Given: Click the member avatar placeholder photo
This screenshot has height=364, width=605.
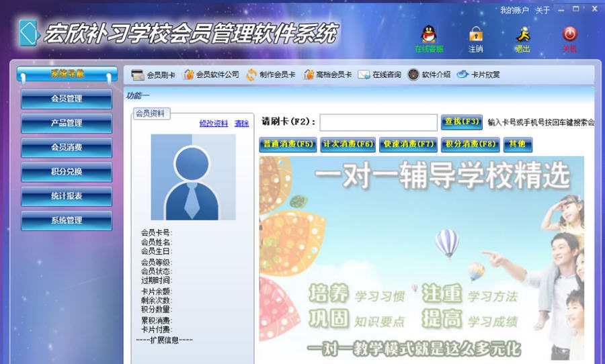Looking at the screenshot, I should (194, 177).
